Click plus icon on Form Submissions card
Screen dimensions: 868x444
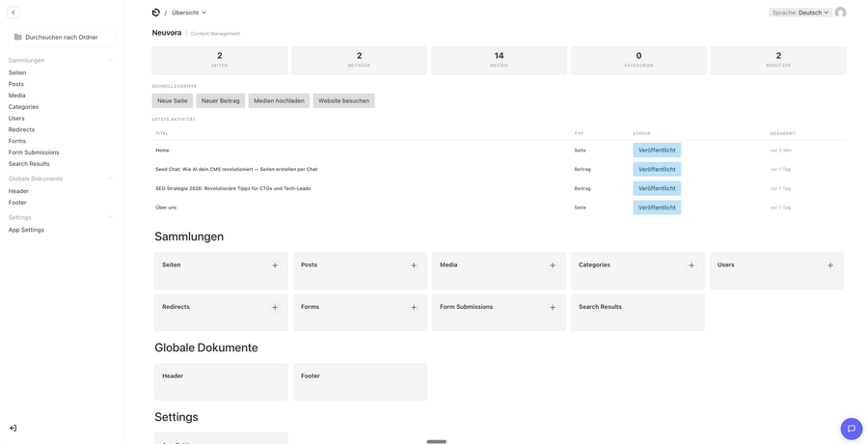553,307
